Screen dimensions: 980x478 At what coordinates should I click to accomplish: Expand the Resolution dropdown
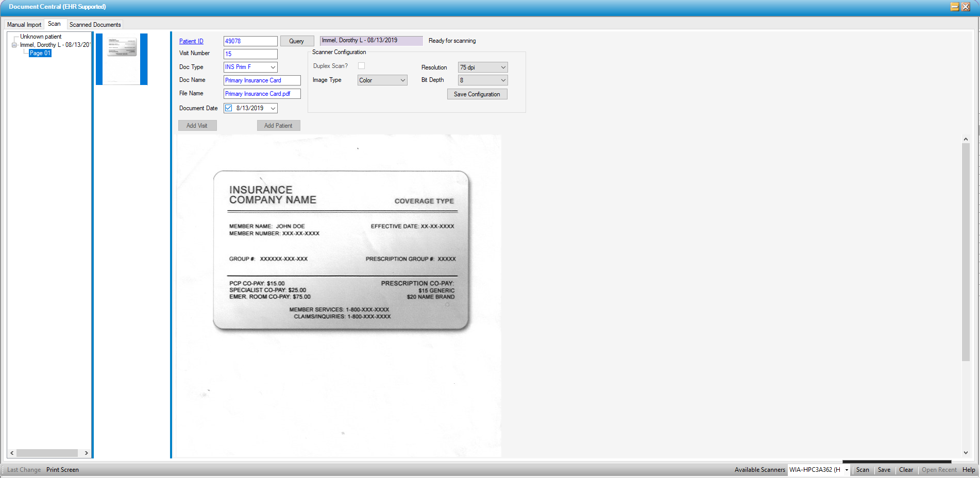[503, 67]
